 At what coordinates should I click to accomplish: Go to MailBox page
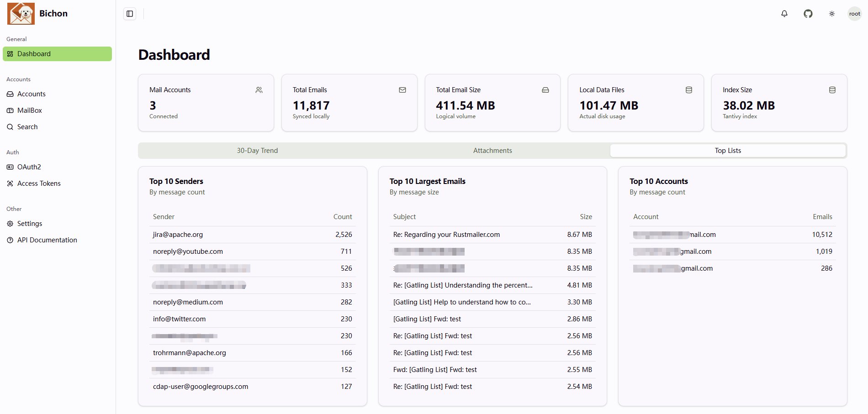click(x=29, y=110)
